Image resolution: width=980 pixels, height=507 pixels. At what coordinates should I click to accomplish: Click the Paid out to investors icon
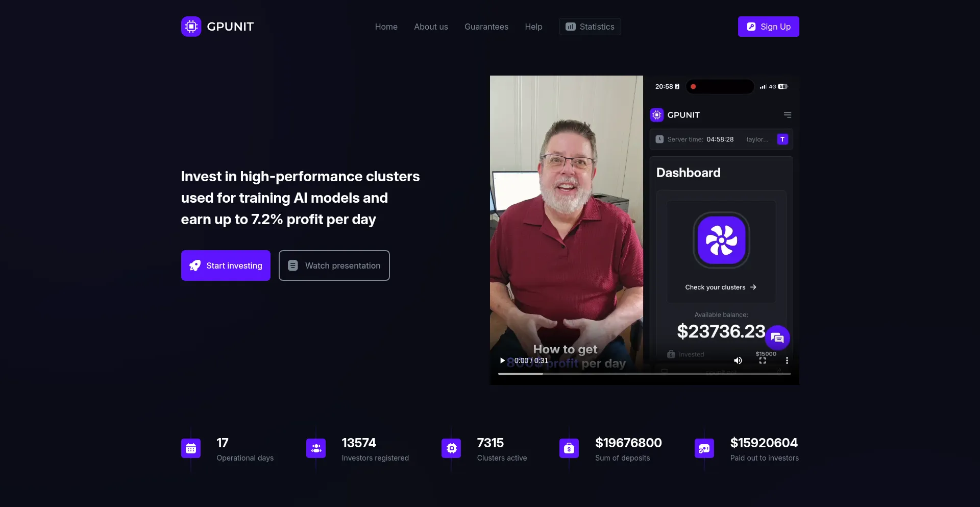[704, 449]
